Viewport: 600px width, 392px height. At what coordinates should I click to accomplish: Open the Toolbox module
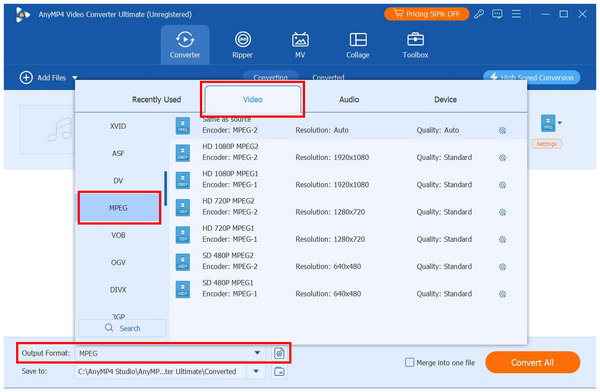(x=415, y=45)
